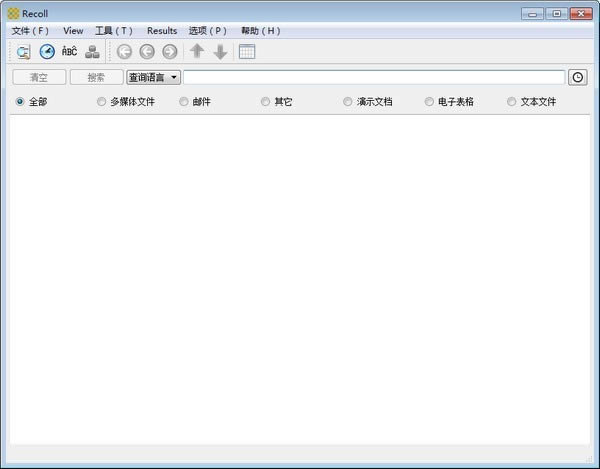Open the 文件 (F) menu
Screen dimensions: 600x469
30,31
